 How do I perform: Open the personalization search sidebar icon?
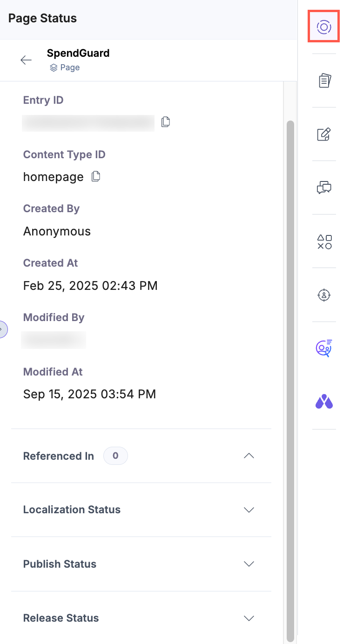(x=323, y=348)
